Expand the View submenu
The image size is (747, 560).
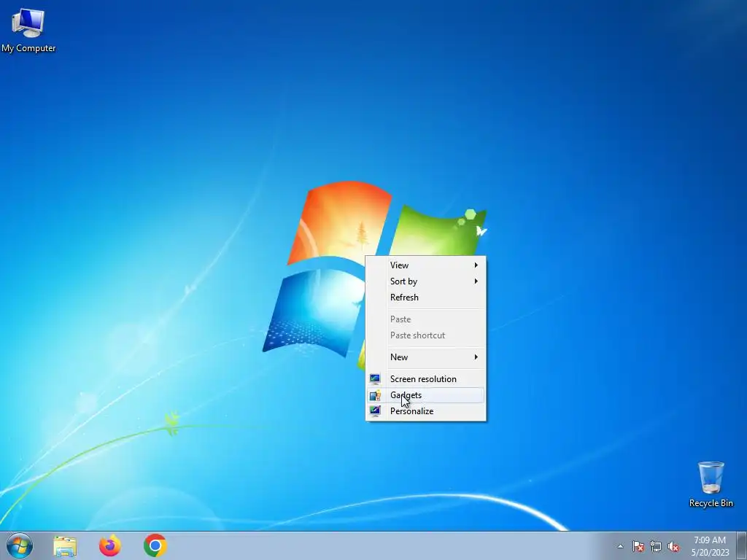click(x=425, y=265)
